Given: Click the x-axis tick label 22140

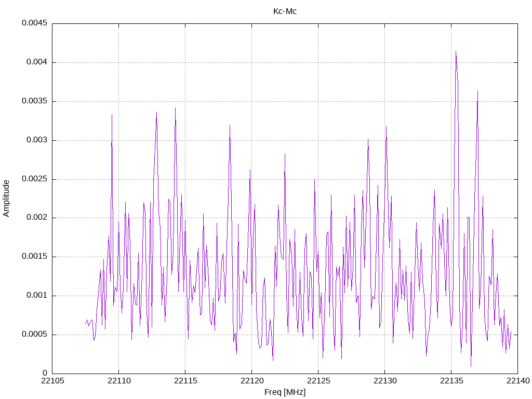Looking at the screenshot, I should (518, 381).
